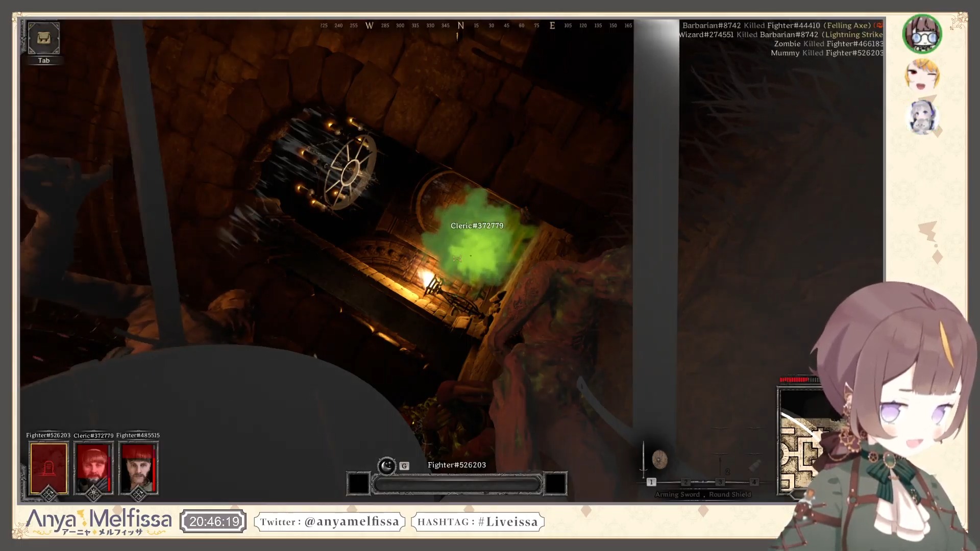Image resolution: width=980 pixels, height=551 pixels.
Task: Select Fighter#485515 party portrait
Action: (x=138, y=468)
